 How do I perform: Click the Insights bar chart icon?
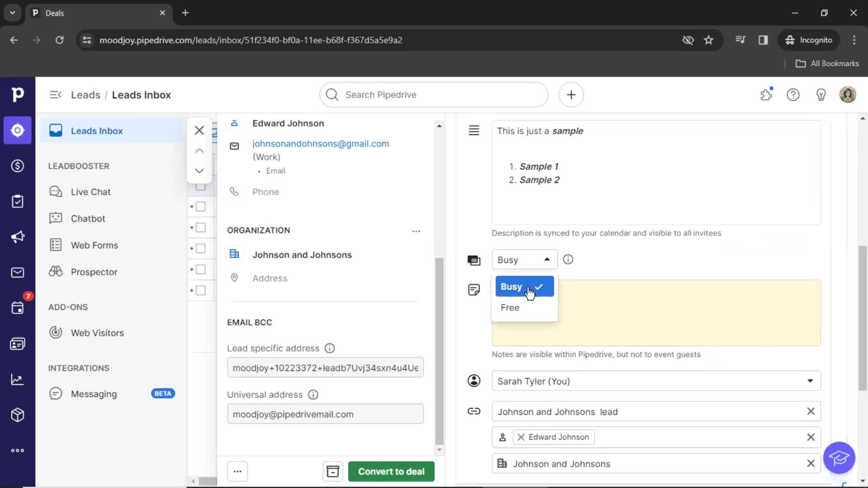[17, 379]
